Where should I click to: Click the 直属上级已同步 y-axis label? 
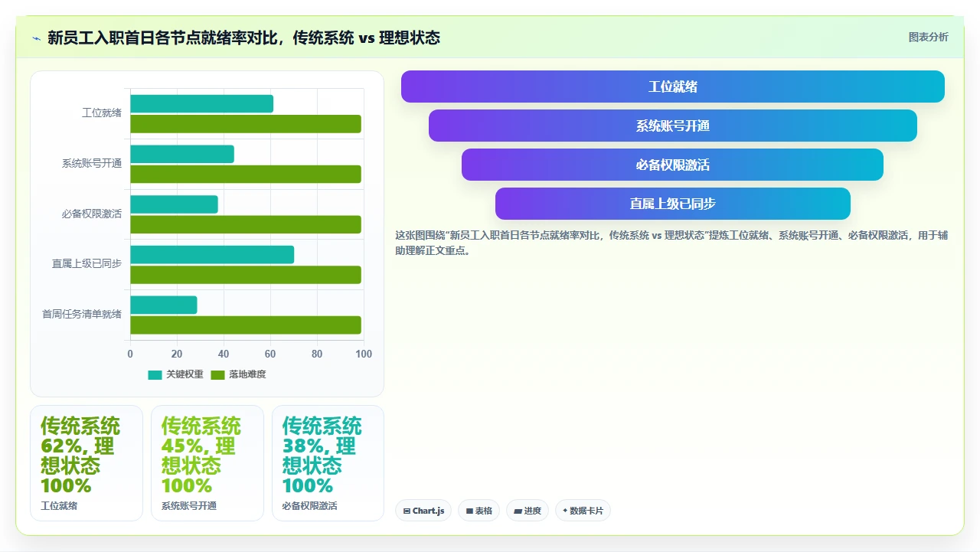pyautogui.click(x=87, y=264)
